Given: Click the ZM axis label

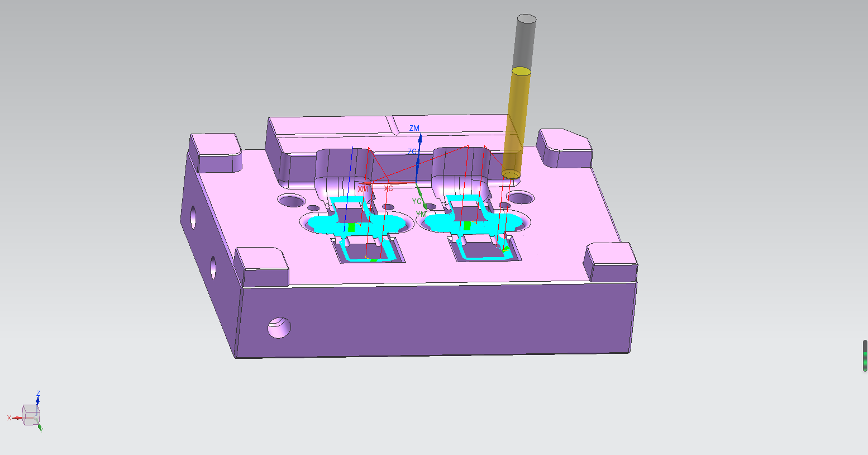Looking at the screenshot, I should (x=414, y=129).
